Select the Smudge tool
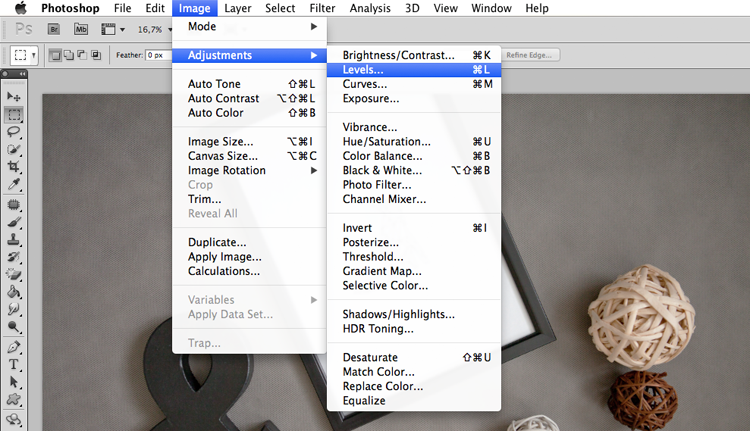Viewport: 750px width, 431px height. pos(14,309)
